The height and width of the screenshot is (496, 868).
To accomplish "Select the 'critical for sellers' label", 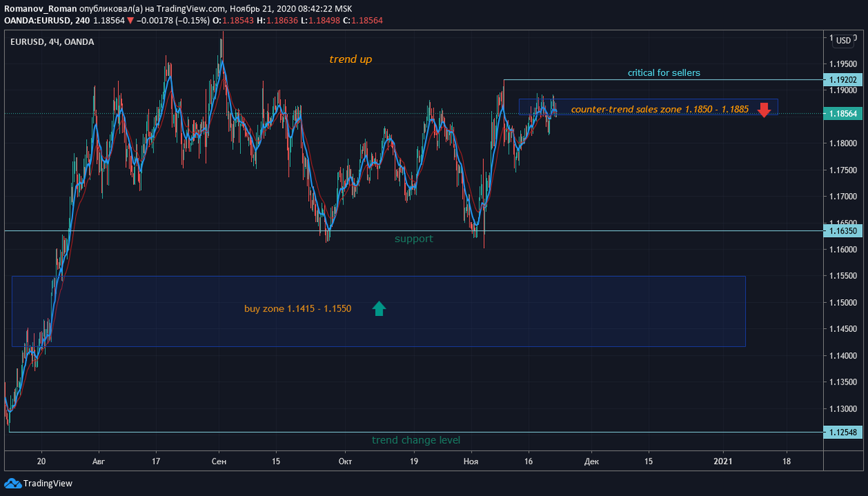I will pos(664,72).
